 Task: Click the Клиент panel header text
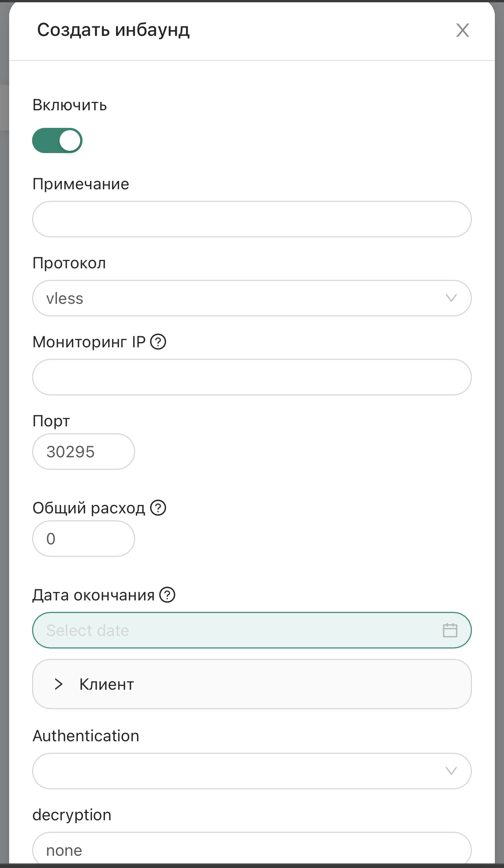pyautogui.click(x=107, y=684)
